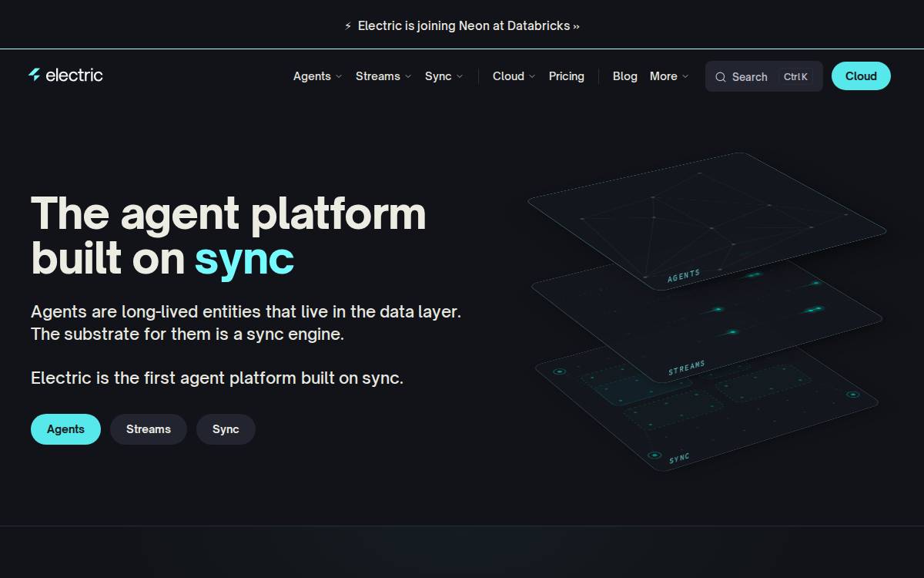Click the Search box in navbar
Viewport: 924px width, 578px height.
pos(764,76)
